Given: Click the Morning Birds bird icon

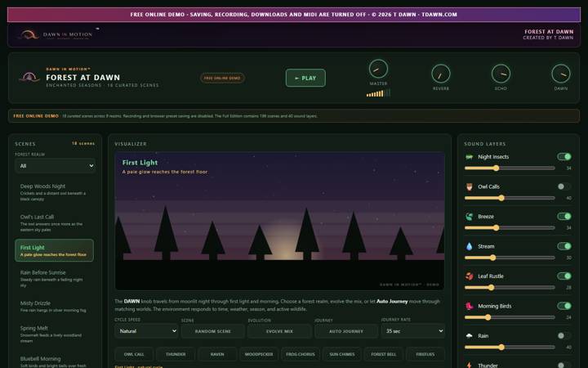Looking at the screenshot, I should [469, 306].
